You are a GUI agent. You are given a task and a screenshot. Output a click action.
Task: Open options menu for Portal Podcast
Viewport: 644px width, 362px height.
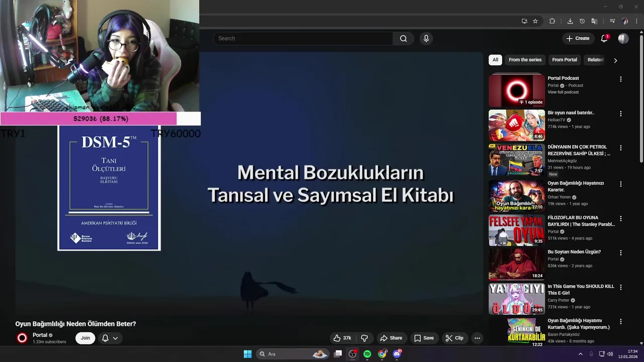click(x=620, y=79)
